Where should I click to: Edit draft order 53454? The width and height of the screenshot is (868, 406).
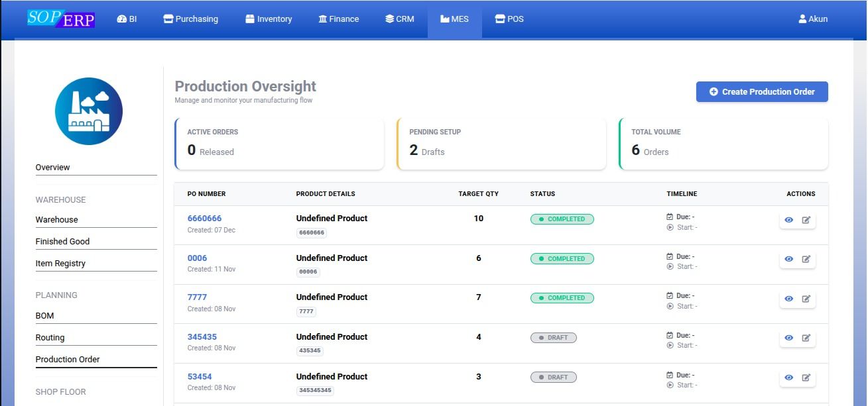click(x=807, y=377)
